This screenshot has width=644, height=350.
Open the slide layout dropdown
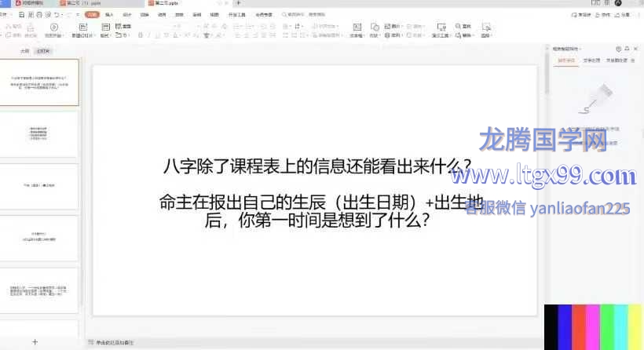tap(103, 35)
